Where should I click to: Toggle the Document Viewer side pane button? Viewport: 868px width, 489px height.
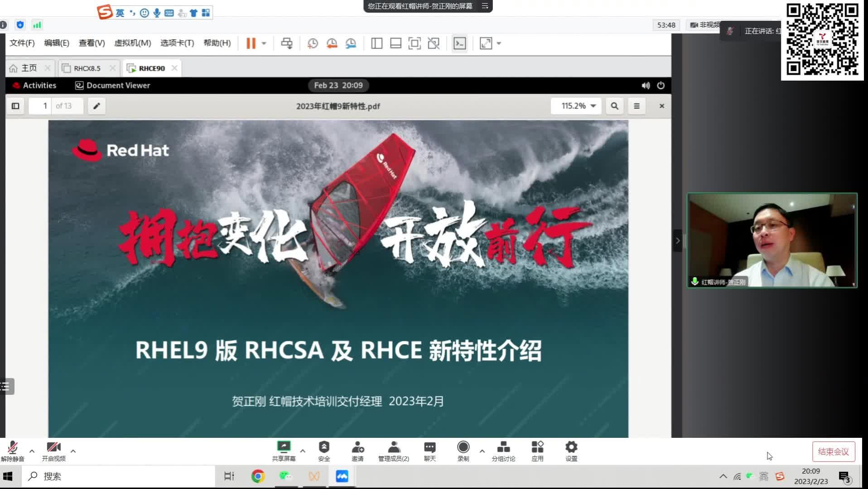15,106
